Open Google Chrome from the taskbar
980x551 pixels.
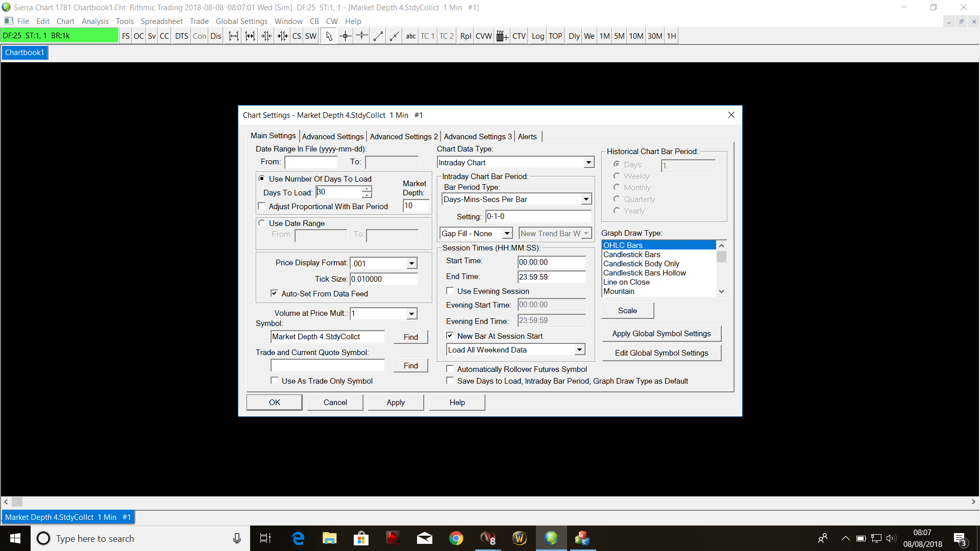[x=456, y=538]
